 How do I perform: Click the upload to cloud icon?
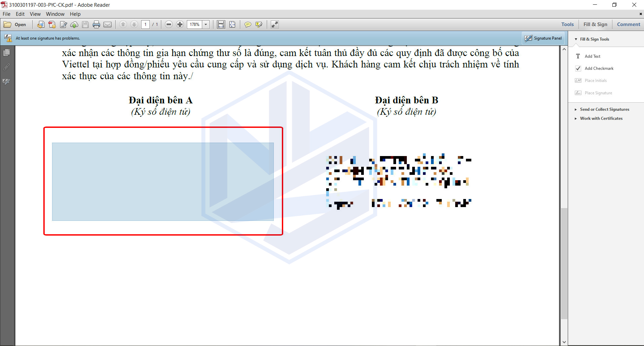coord(74,24)
